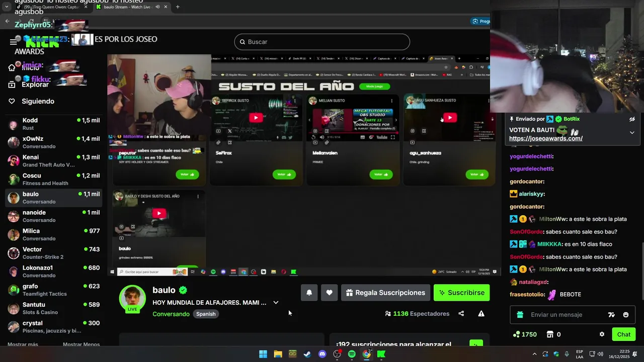The width and height of the screenshot is (644, 362).
Task: Click the taskbar volume icon
Action: [x=600, y=354]
